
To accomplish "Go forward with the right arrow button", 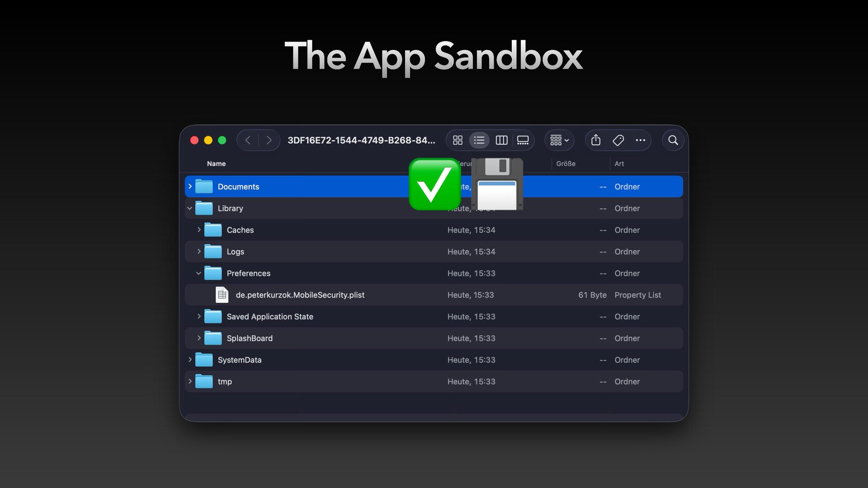I will (269, 140).
